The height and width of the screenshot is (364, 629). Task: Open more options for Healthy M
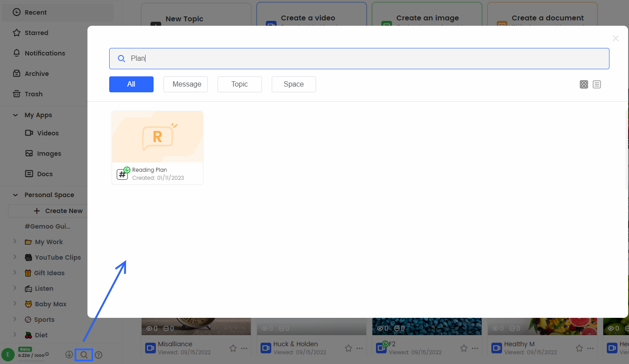coord(590,348)
